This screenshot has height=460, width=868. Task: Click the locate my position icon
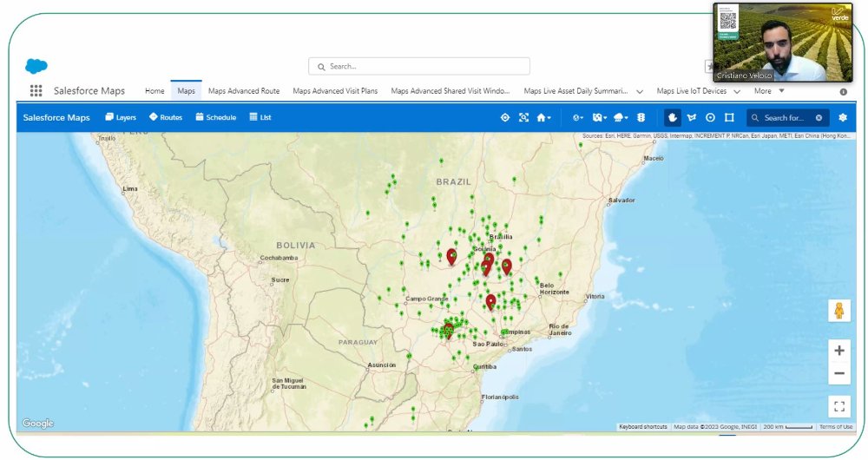click(x=505, y=117)
